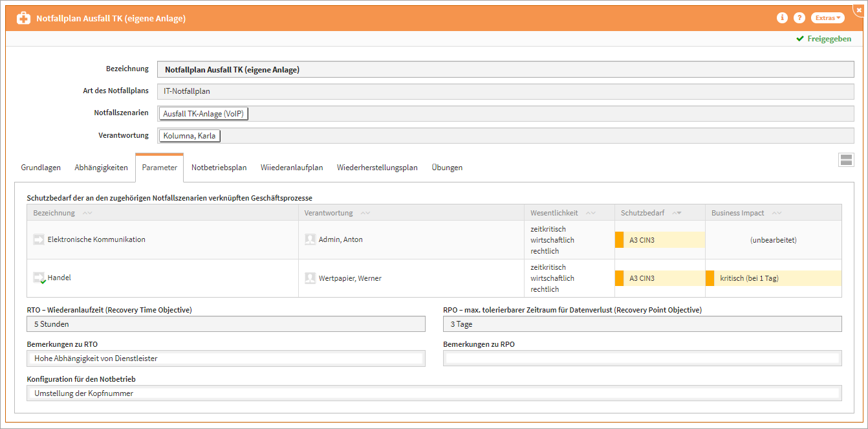The image size is (868, 429).
Task: Click the Ausfall TK-Anlage (VoIP) scenario tag
Action: pos(203,114)
